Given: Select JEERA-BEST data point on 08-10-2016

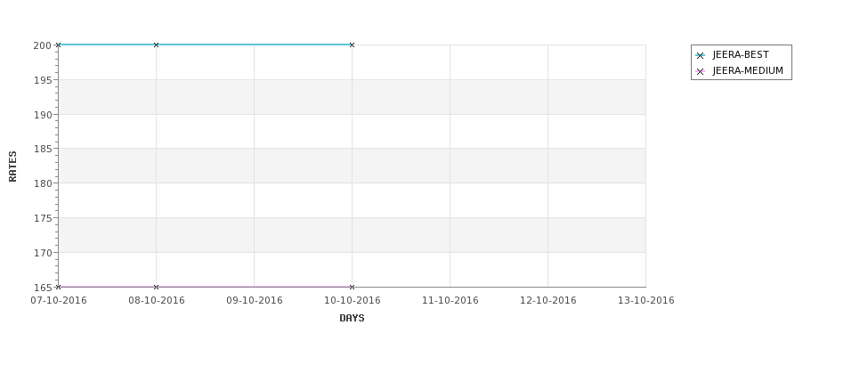Looking at the screenshot, I should pos(156,45).
